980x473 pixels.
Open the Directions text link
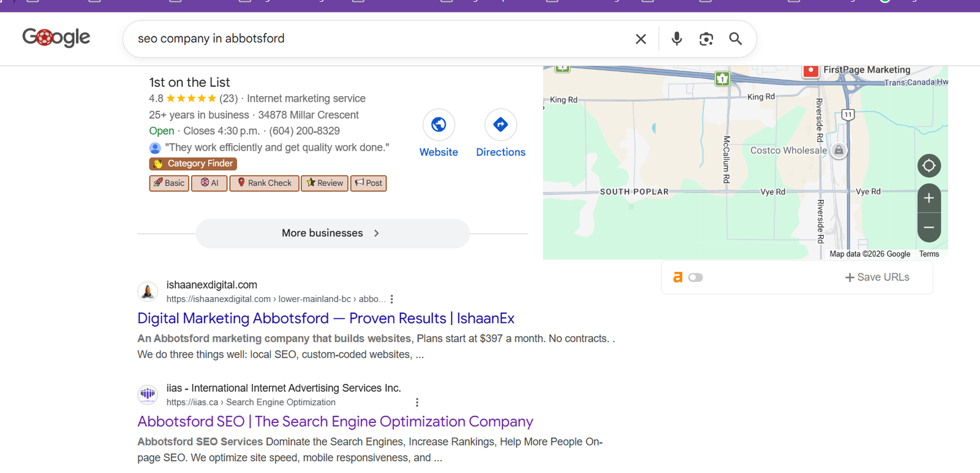pyautogui.click(x=500, y=152)
